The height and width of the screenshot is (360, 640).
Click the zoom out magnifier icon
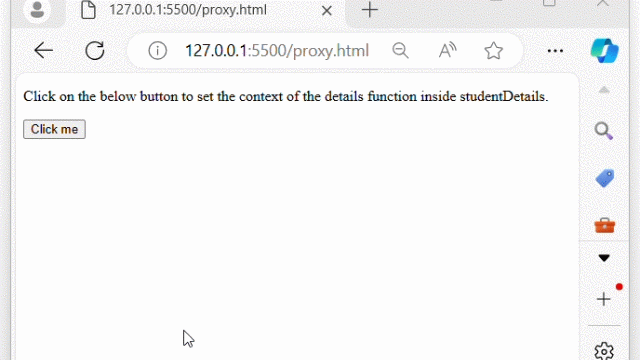click(x=400, y=51)
